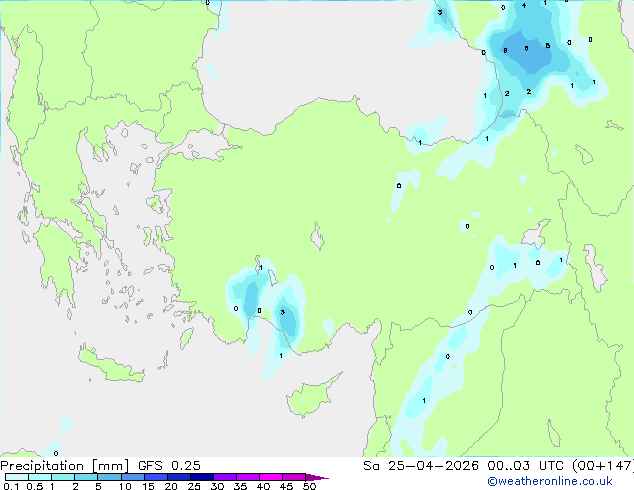
Task: Click the 'GFS 0.25' model label
Action: pos(169,466)
